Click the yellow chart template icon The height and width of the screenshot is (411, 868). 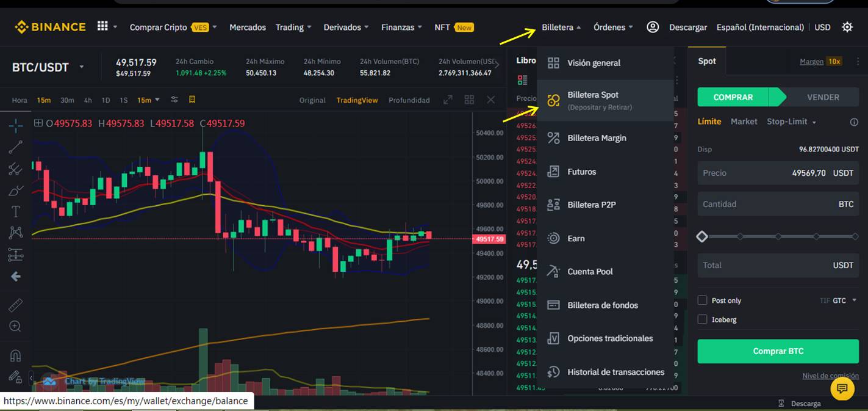click(x=192, y=100)
